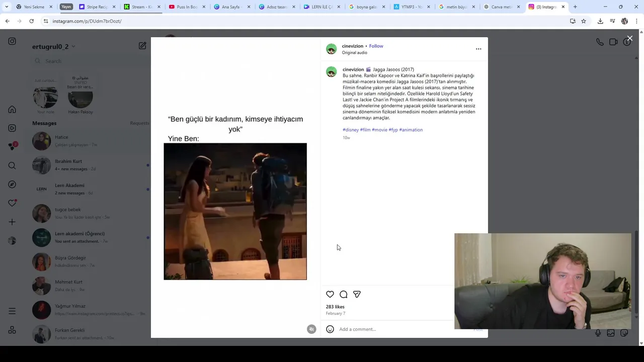Follow the cinevizion account
Viewport: 644px width, 362px height.
tap(376, 46)
